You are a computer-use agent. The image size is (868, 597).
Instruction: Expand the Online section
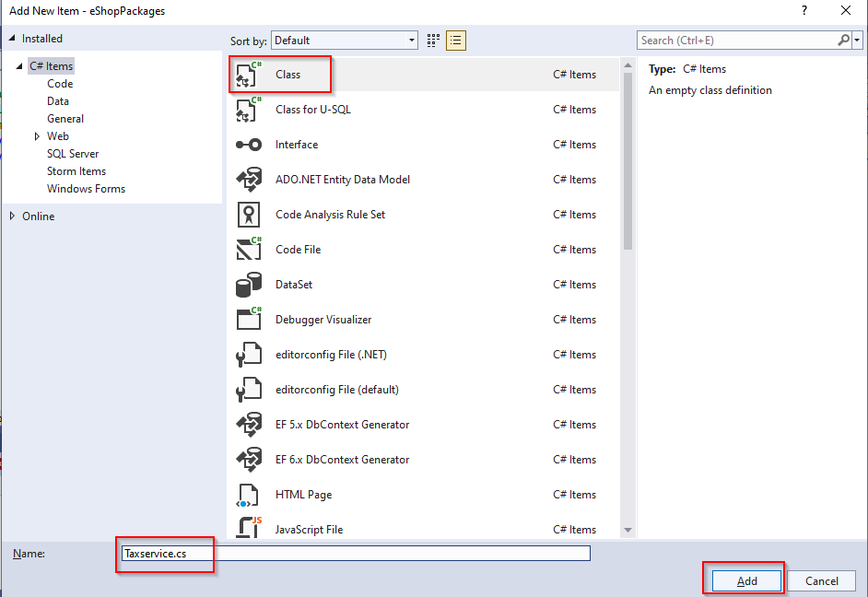[x=12, y=216]
